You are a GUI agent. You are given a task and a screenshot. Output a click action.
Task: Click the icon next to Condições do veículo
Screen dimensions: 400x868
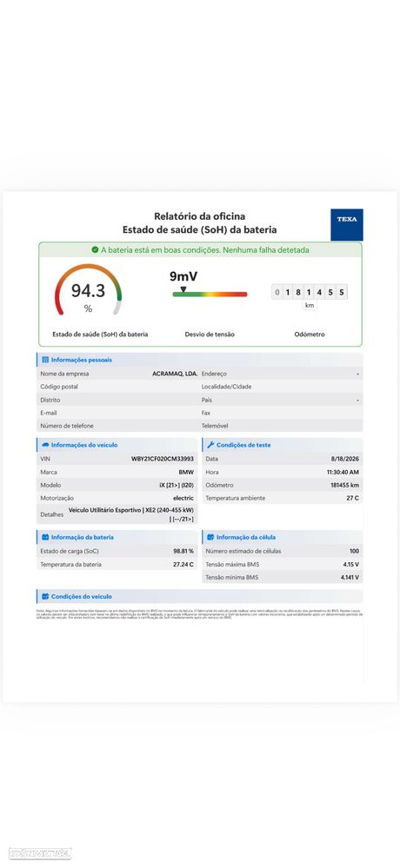click(x=45, y=597)
